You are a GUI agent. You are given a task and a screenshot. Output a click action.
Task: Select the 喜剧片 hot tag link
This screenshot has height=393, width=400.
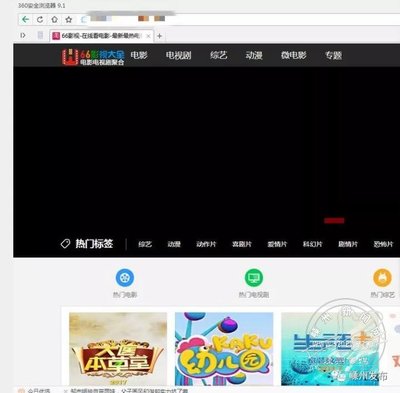click(x=242, y=244)
